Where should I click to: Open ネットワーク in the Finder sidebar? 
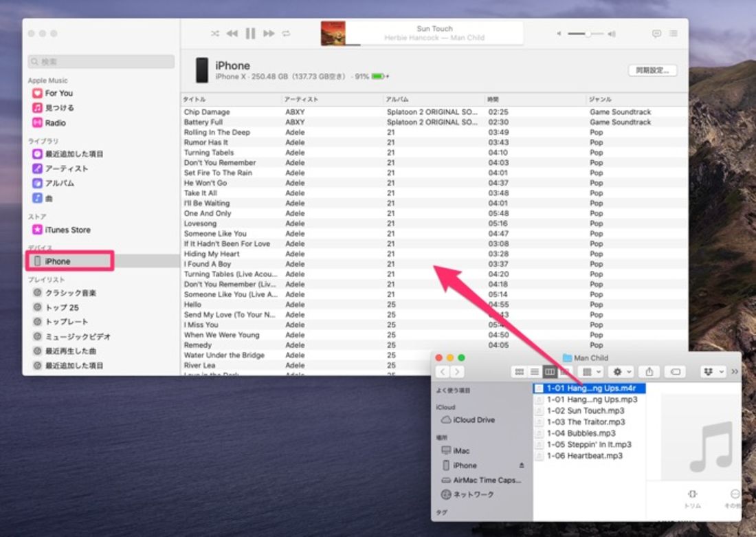(x=467, y=494)
